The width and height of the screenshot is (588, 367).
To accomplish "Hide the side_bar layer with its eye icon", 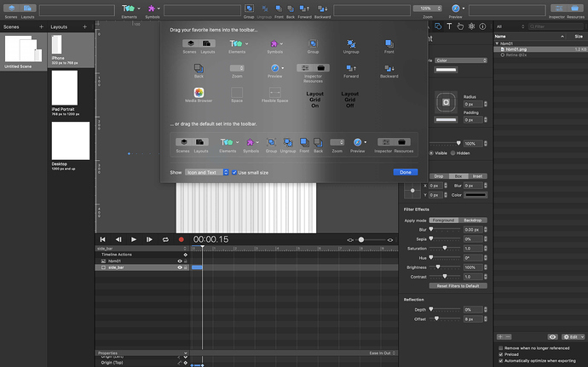I will (180, 267).
